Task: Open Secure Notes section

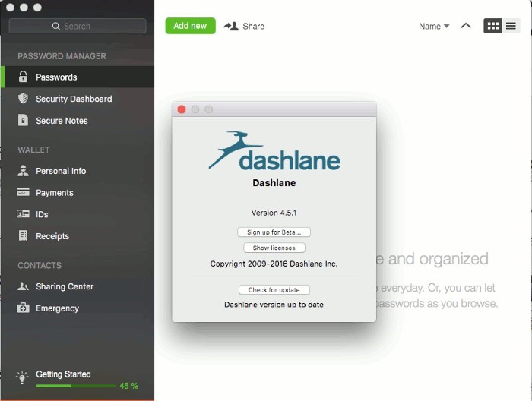Action: [78, 120]
